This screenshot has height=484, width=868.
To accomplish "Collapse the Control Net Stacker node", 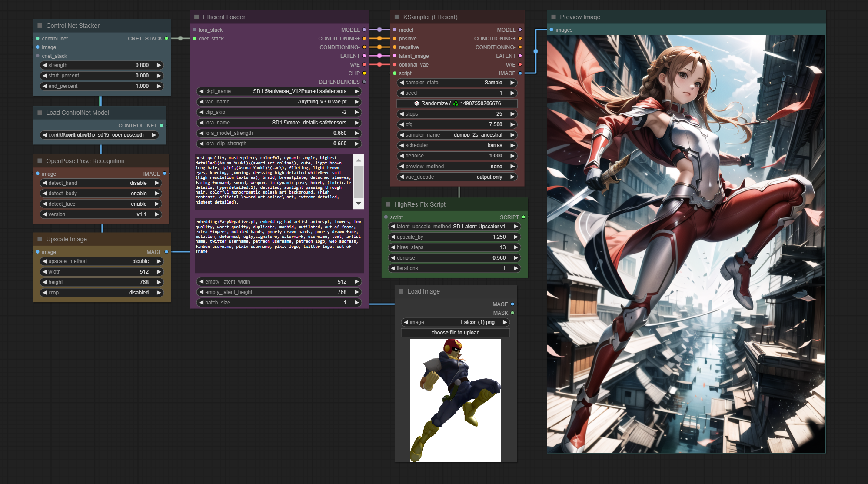I will click(x=40, y=26).
